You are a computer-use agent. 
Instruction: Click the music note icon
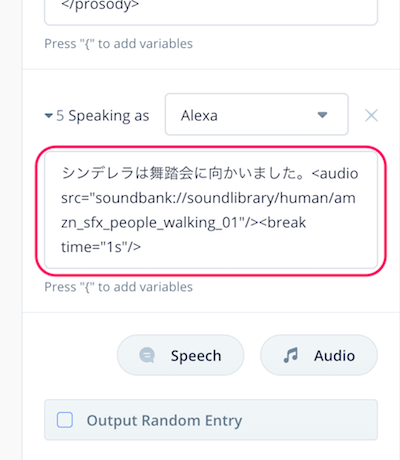(291, 355)
